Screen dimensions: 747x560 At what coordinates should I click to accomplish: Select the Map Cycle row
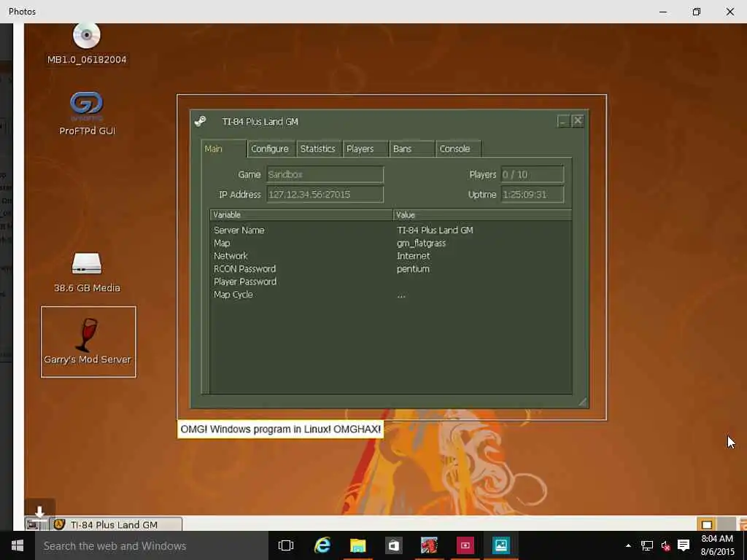[391, 295]
